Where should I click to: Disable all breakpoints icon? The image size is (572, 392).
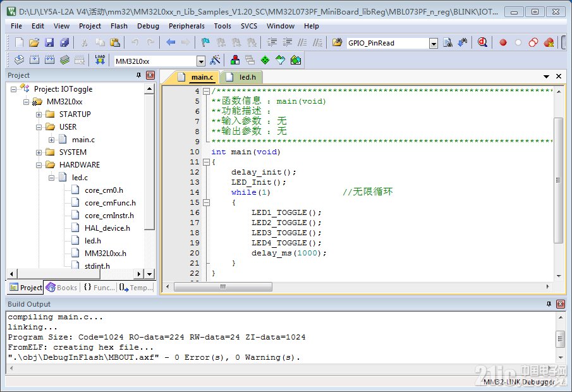pos(533,43)
